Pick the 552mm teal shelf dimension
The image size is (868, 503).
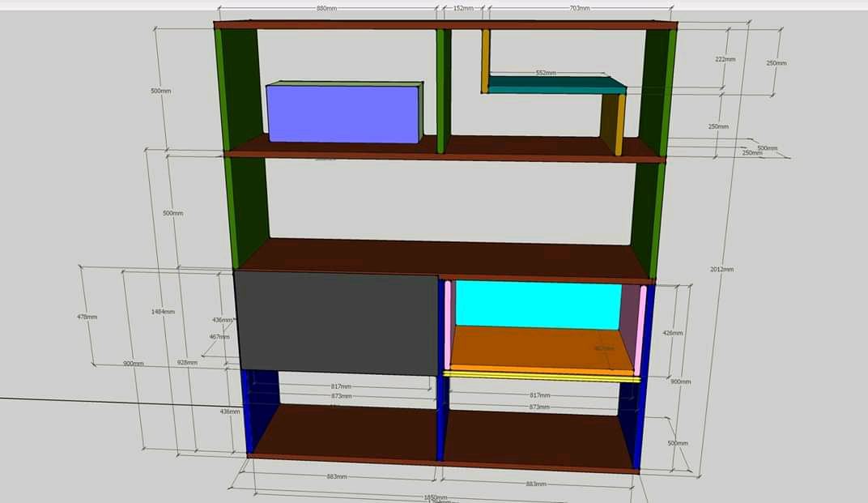point(546,73)
